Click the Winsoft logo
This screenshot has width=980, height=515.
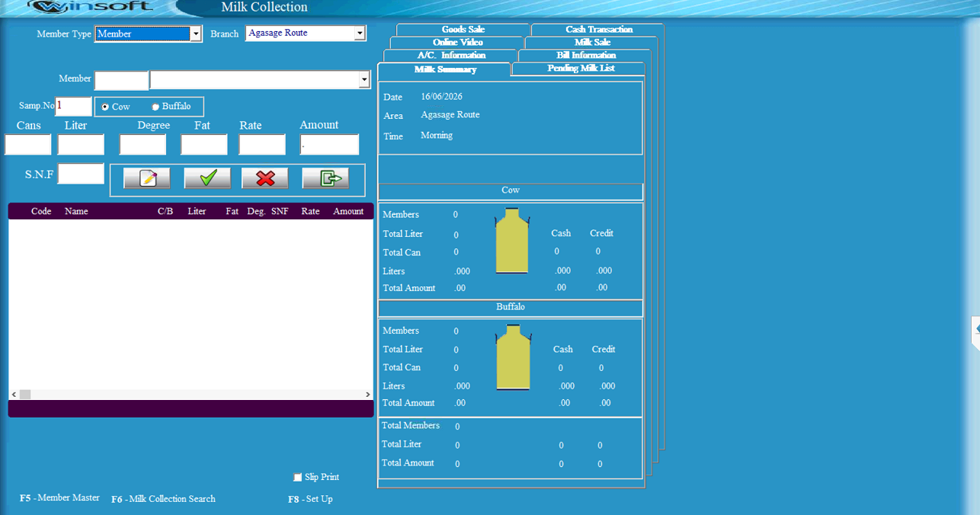point(88,8)
